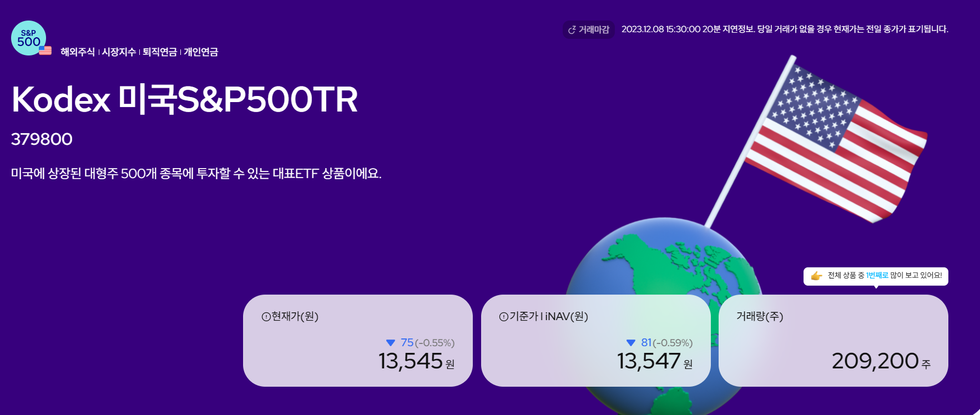Click the 기준가 iNAV(원) label

(548, 316)
